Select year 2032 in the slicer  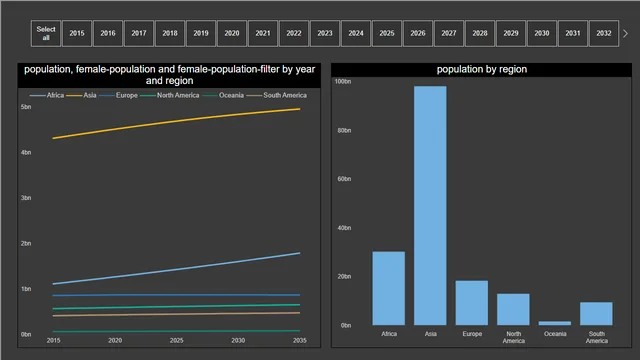point(604,33)
